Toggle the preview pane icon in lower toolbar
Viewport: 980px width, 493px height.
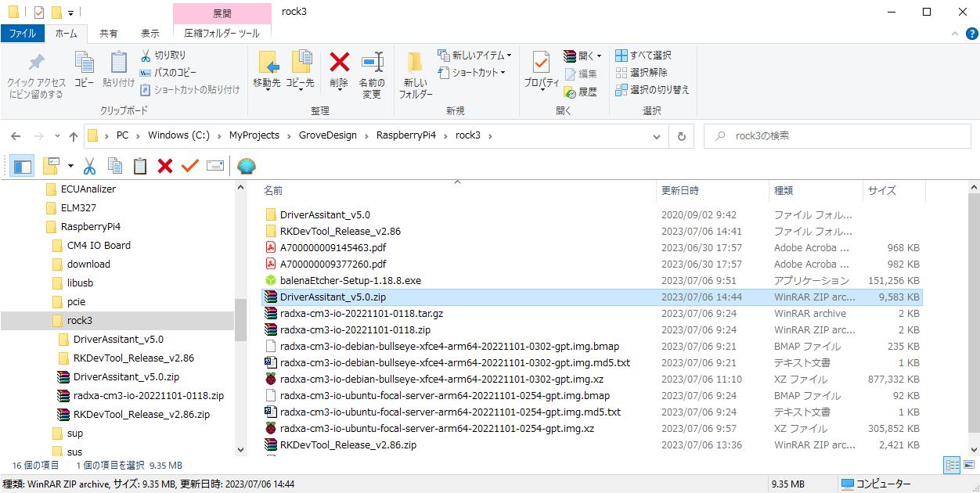(22, 166)
